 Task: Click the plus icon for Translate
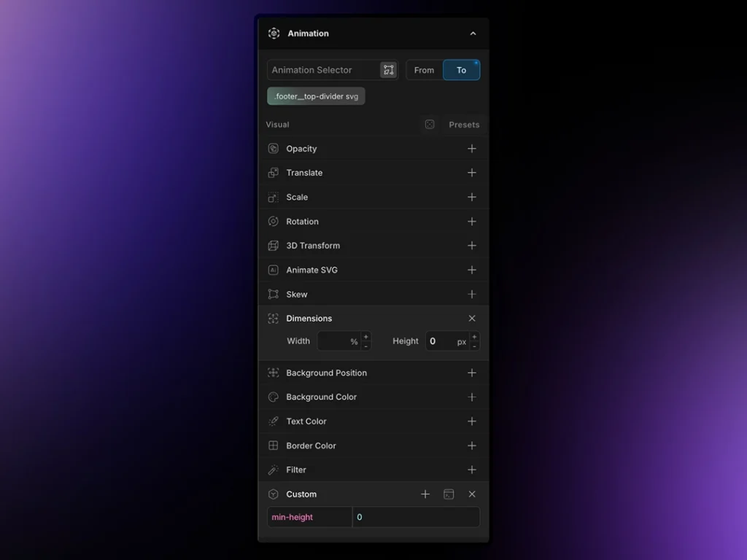coord(472,173)
